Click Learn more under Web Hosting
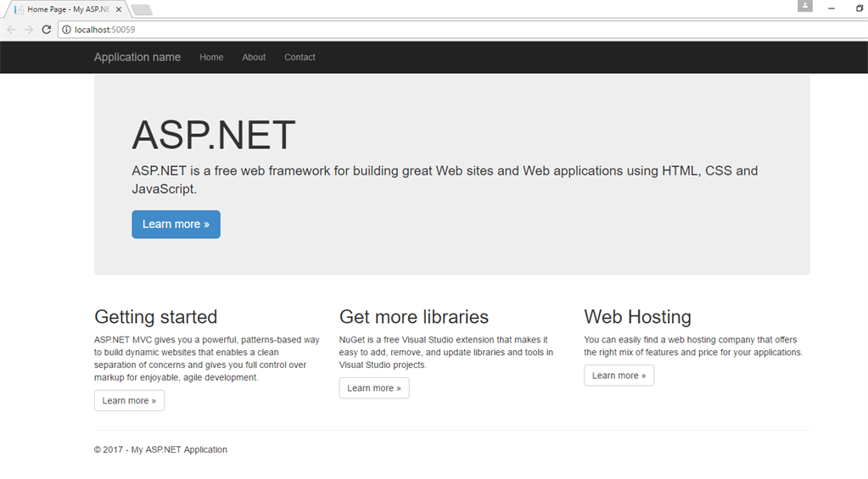This screenshot has width=868, height=479. [x=619, y=376]
